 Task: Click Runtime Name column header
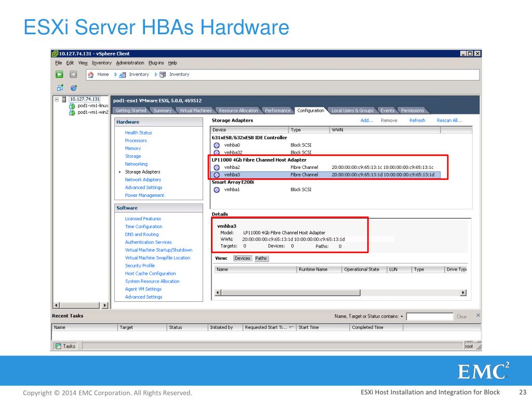[x=319, y=270]
